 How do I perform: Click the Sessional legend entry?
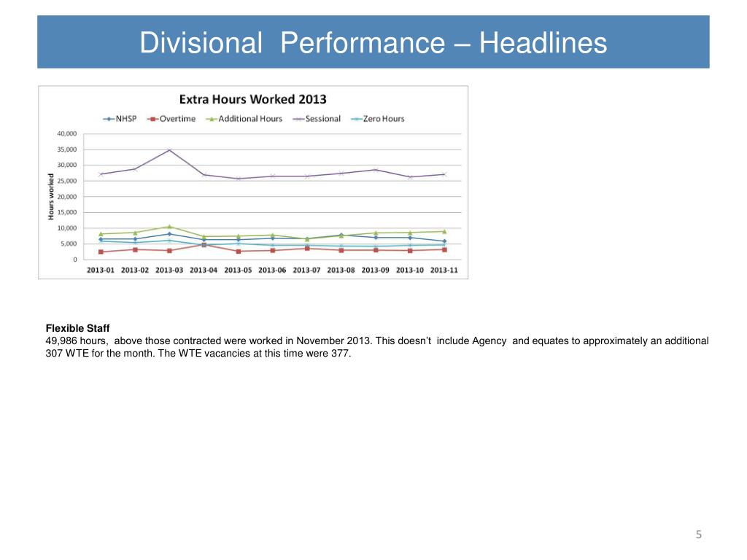coord(317,119)
